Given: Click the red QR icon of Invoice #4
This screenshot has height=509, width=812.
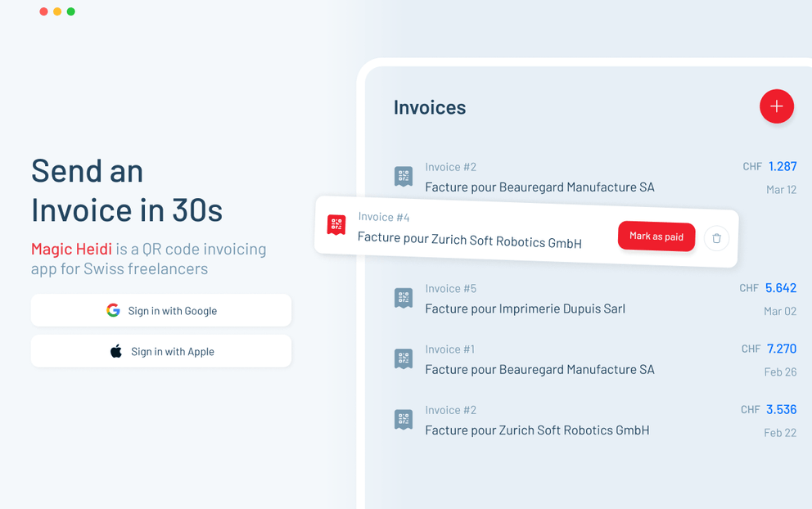Looking at the screenshot, I should 336,224.
